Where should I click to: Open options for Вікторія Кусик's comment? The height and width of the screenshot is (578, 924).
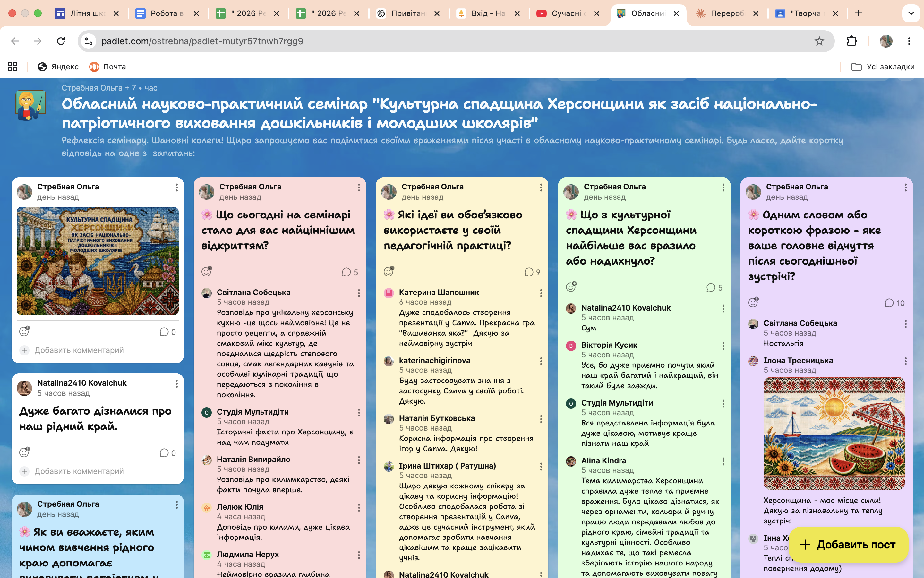723,346
